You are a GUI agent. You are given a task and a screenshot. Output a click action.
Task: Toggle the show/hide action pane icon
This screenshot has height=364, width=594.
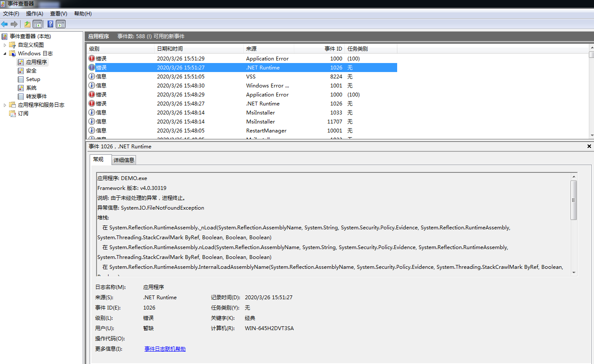click(60, 24)
